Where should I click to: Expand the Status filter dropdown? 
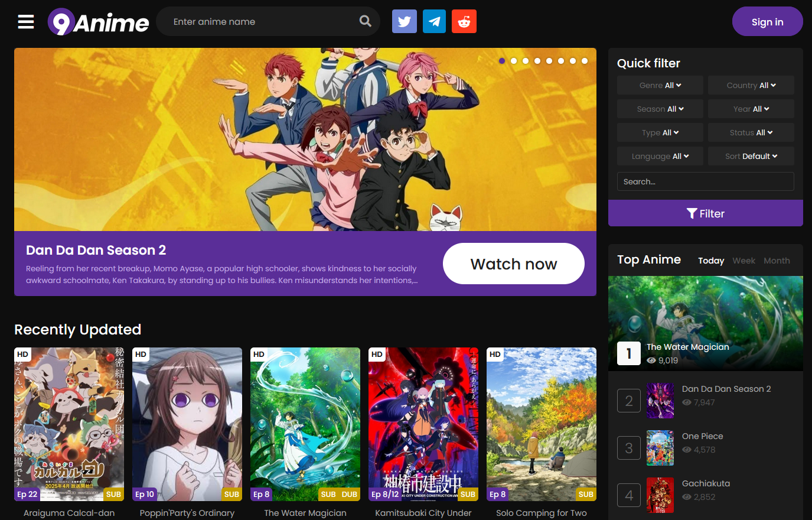751,132
